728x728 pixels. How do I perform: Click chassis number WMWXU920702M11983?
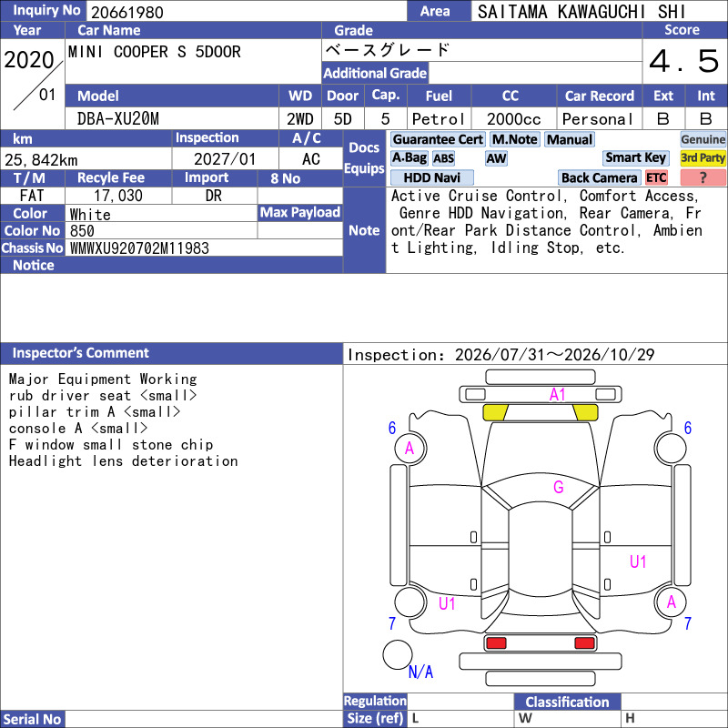139,248
